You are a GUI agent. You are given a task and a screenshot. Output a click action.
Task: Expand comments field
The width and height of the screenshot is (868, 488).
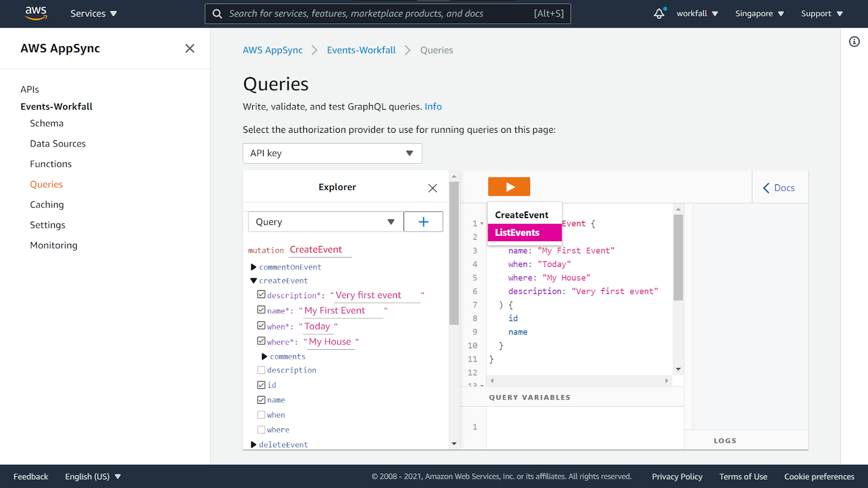(264, 357)
